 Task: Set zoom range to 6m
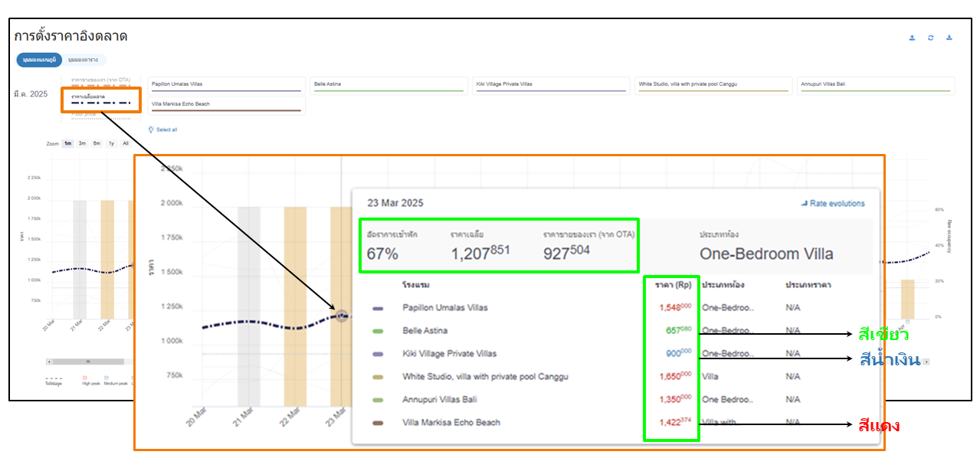(x=97, y=143)
